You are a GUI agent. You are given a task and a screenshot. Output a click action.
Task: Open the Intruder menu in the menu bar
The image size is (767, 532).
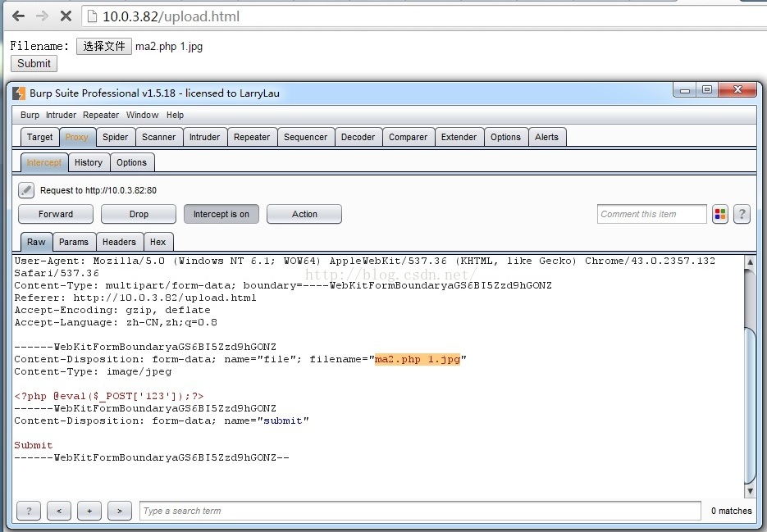(62, 115)
